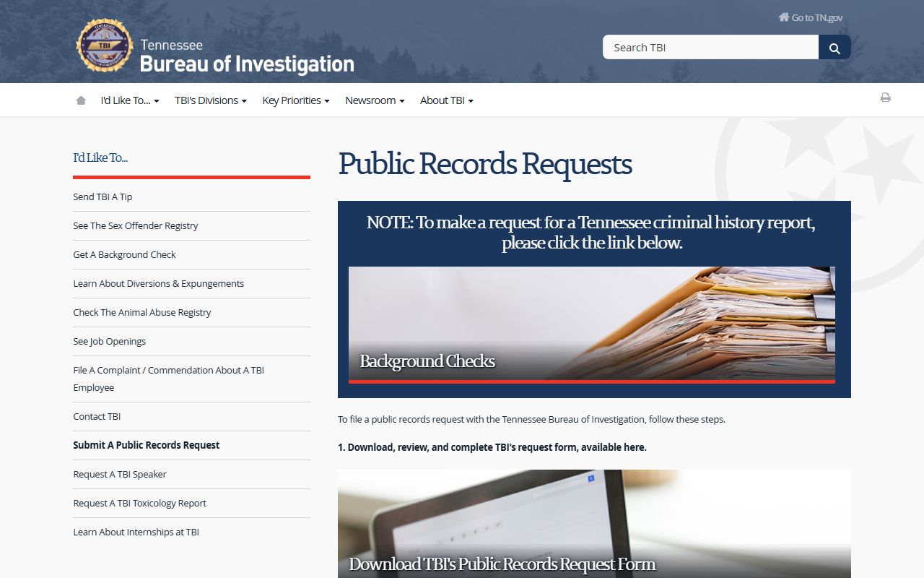Viewport: 924px width, 578px height.
Task: Expand the Key Priorities dropdown menu
Action: [296, 100]
